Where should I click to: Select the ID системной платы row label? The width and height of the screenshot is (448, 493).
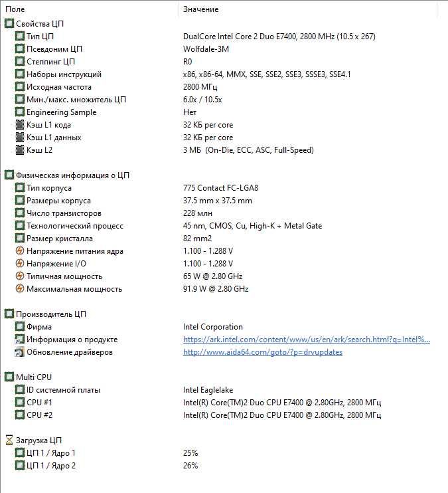coord(63,390)
